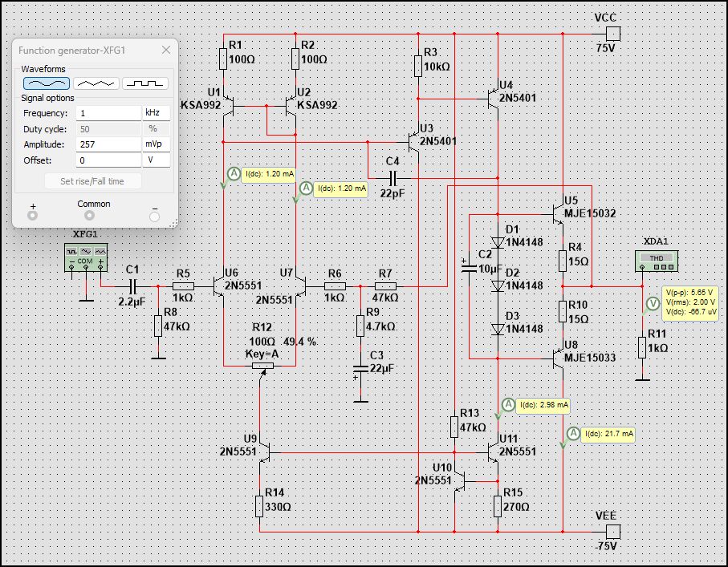Select transistor U6 2N5551

pos(218,286)
